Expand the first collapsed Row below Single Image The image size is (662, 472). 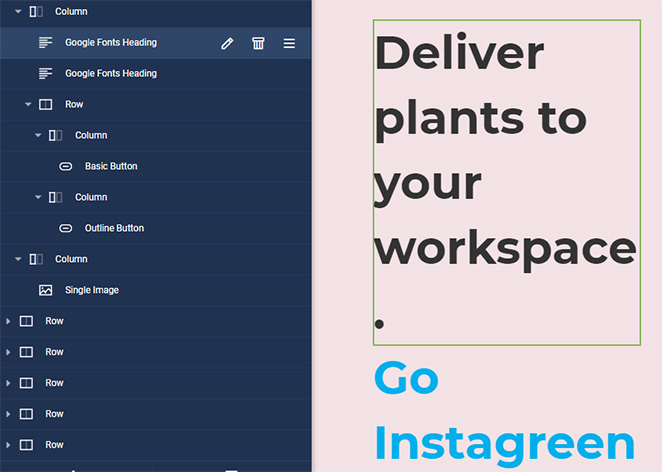[8, 321]
